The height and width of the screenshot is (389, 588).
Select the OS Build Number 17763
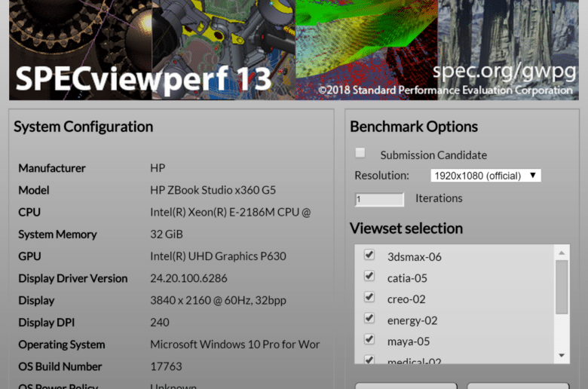166,366
